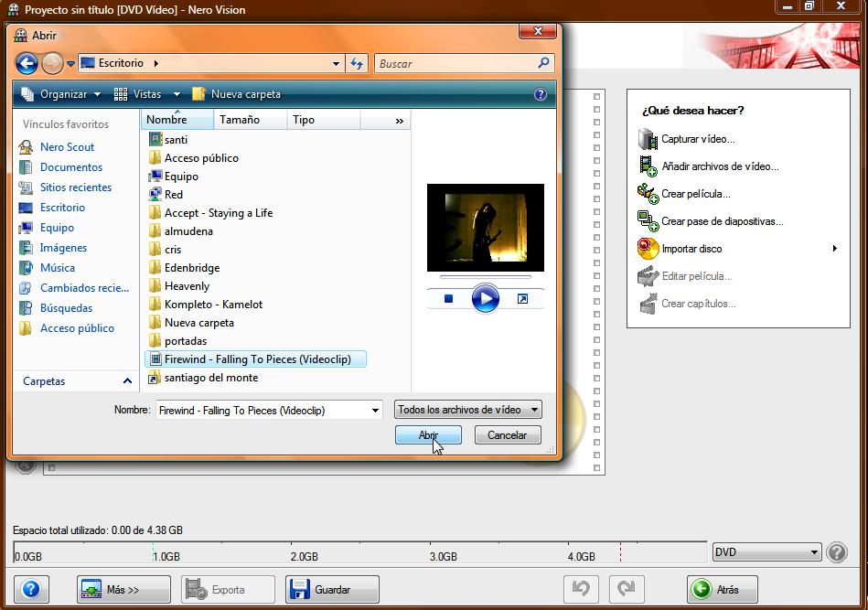Click Capturar vídeo in Nero Vision

687,139
